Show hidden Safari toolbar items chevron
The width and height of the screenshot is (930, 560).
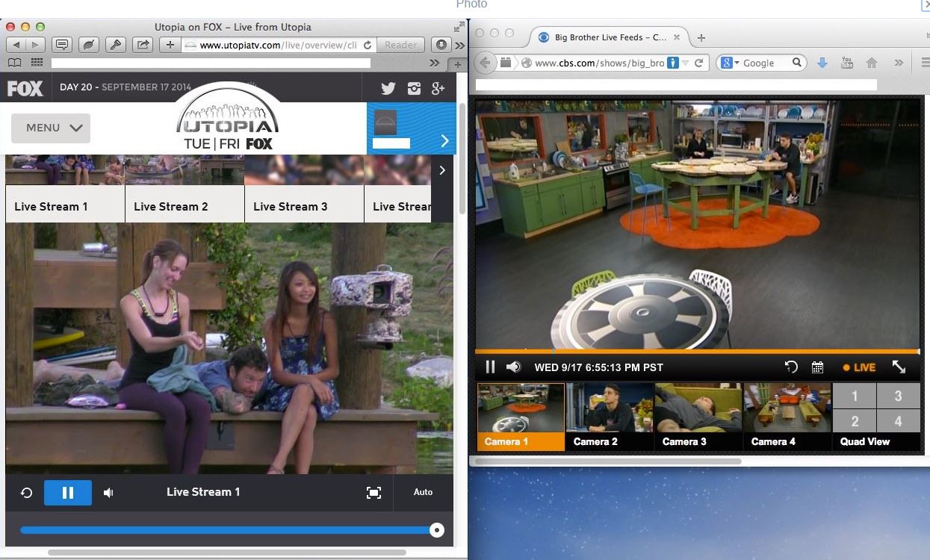[459, 45]
